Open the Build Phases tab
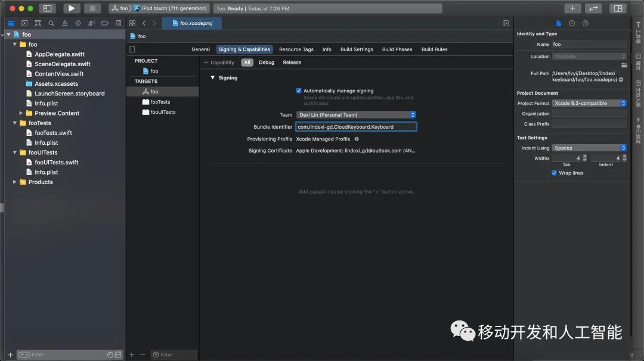 [x=397, y=49]
